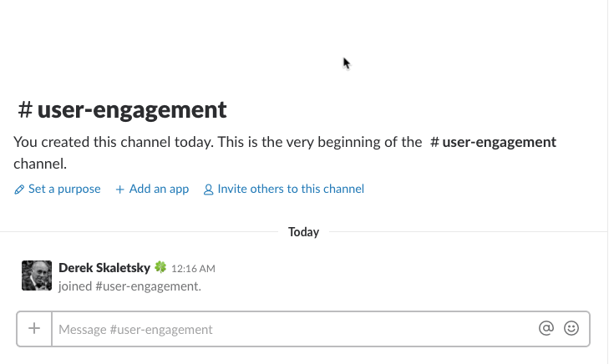
Task: Open the @ mention picker
Action: pos(546,328)
